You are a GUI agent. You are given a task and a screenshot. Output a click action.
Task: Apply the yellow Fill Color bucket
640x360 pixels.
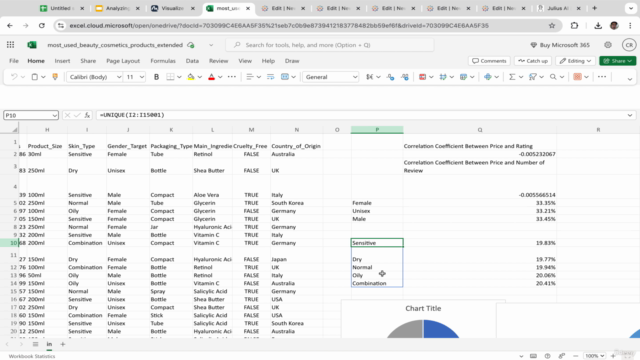pyautogui.click(x=191, y=77)
